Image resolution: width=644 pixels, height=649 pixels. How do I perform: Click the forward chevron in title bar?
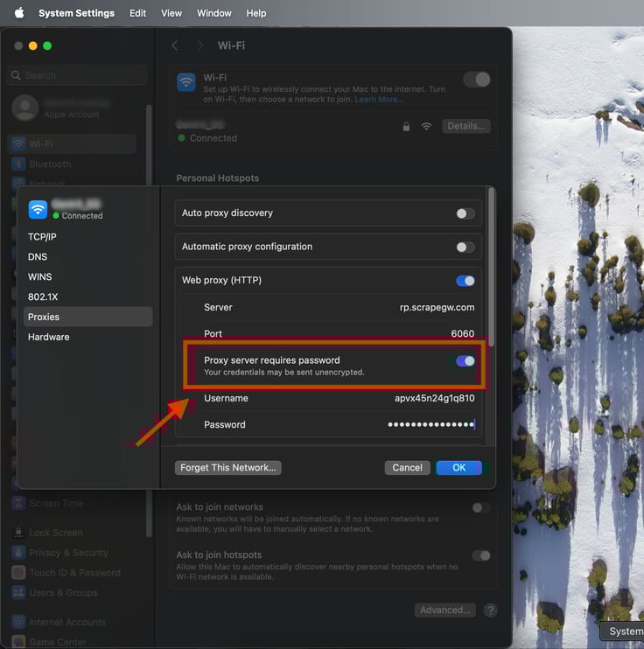click(x=200, y=45)
